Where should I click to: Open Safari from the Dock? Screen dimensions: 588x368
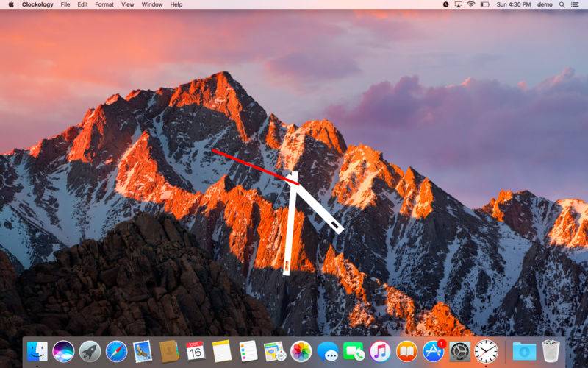pyautogui.click(x=116, y=352)
